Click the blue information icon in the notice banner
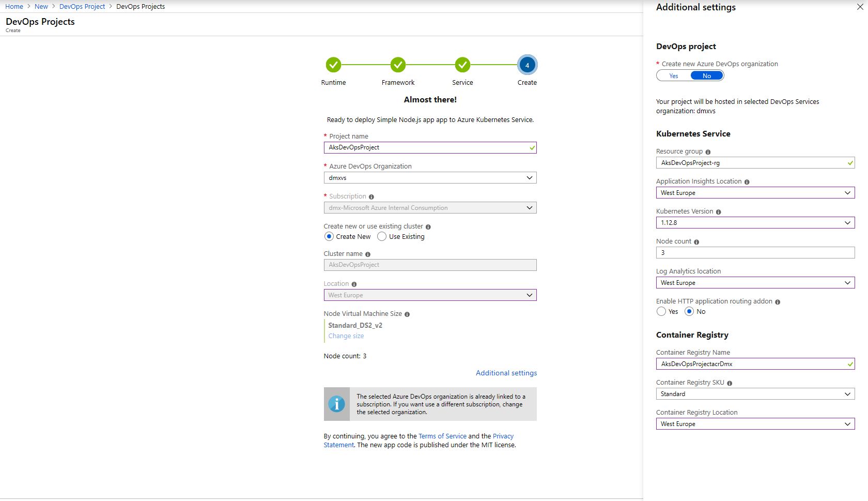Image resolution: width=868 pixels, height=501 pixels. click(x=337, y=404)
